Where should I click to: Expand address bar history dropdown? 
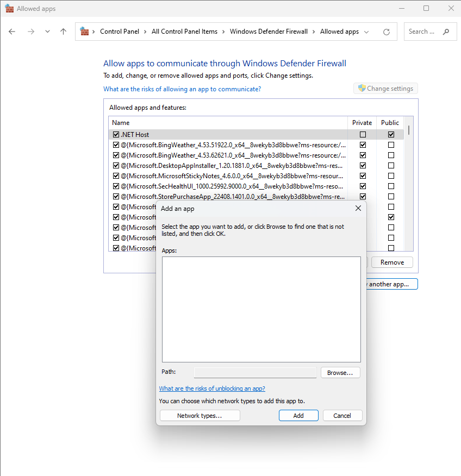(366, 32)
